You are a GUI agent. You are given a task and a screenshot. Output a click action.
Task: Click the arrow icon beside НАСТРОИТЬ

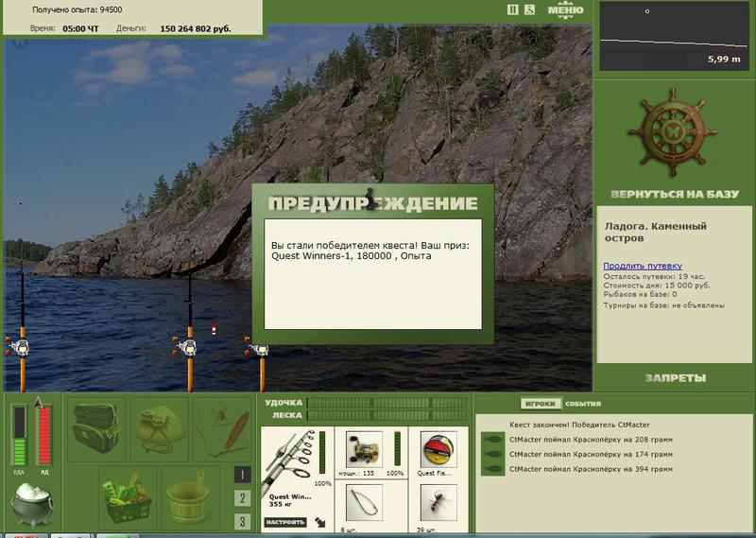320,522
